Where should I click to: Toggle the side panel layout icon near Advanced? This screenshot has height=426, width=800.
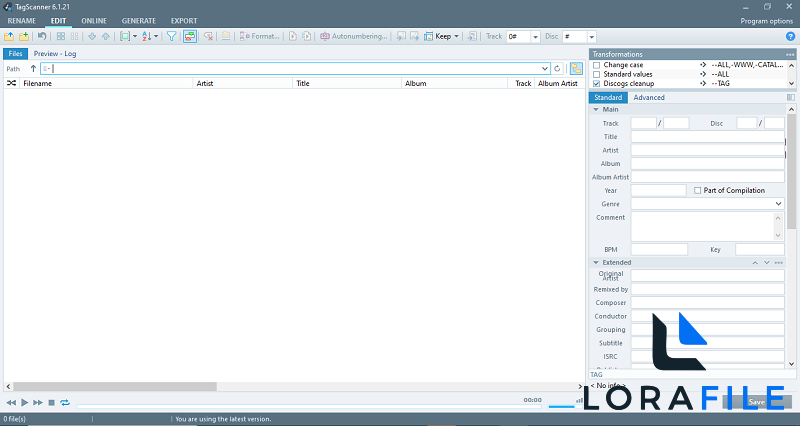pos(790,97)
